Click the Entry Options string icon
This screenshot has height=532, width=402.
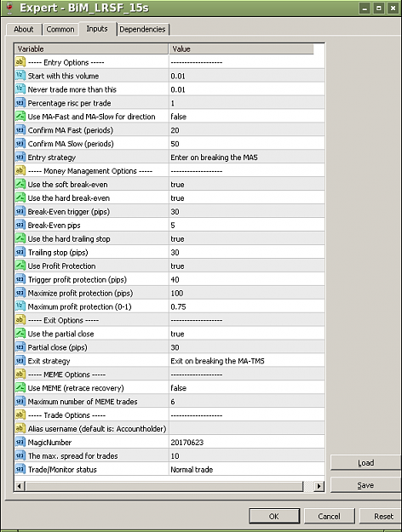pos(20,62)
